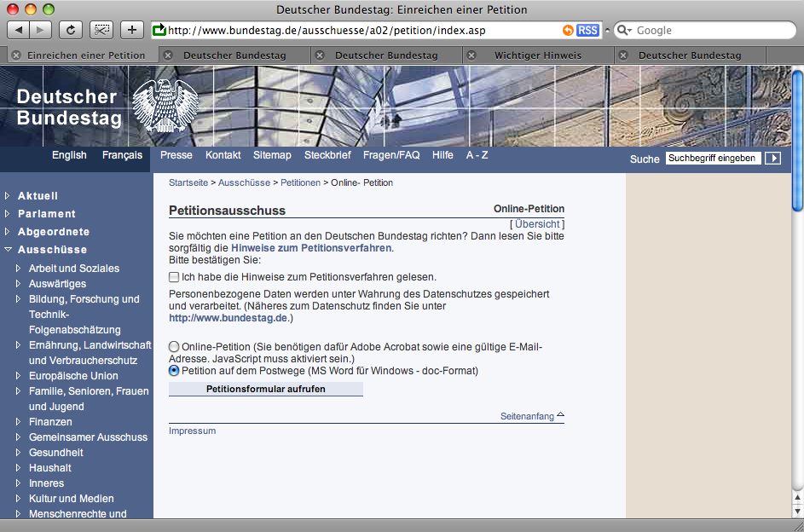Viewport: 804px width, 532px height.
Task: Close the Wichtiger Hinweis tab
Action: (x=471, y=55)
